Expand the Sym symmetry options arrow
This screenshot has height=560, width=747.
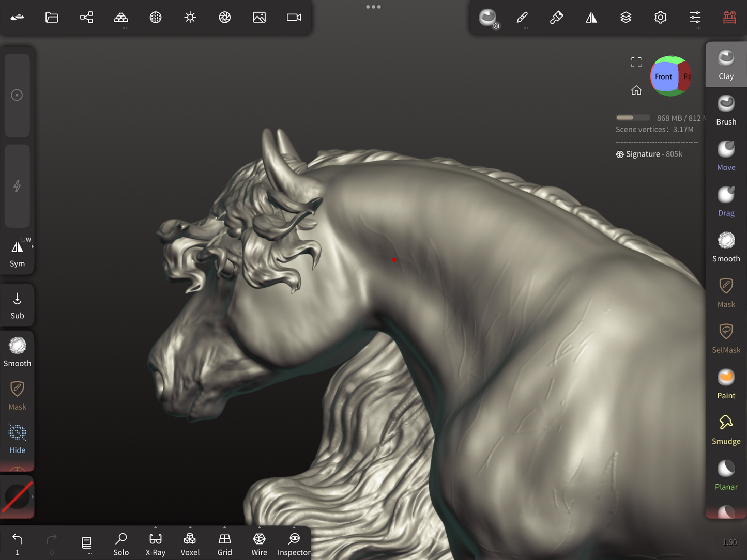(33, 247)
